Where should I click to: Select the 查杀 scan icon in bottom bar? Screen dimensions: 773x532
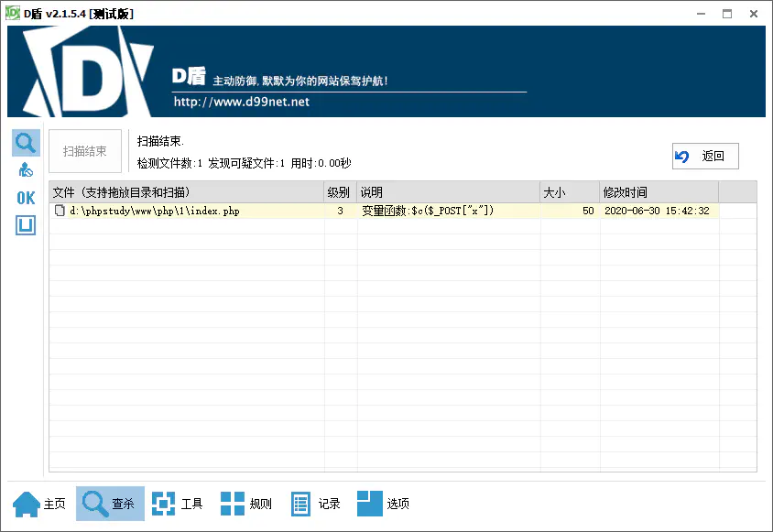[92, 503]
